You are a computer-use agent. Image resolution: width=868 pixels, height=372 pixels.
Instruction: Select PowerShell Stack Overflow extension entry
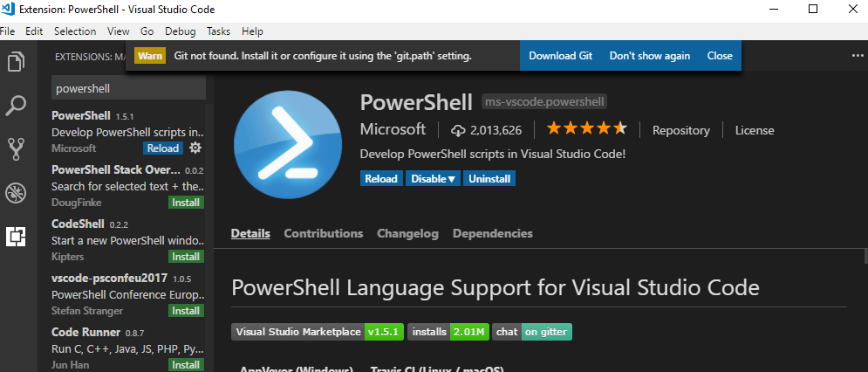click(x=128, y=186)
